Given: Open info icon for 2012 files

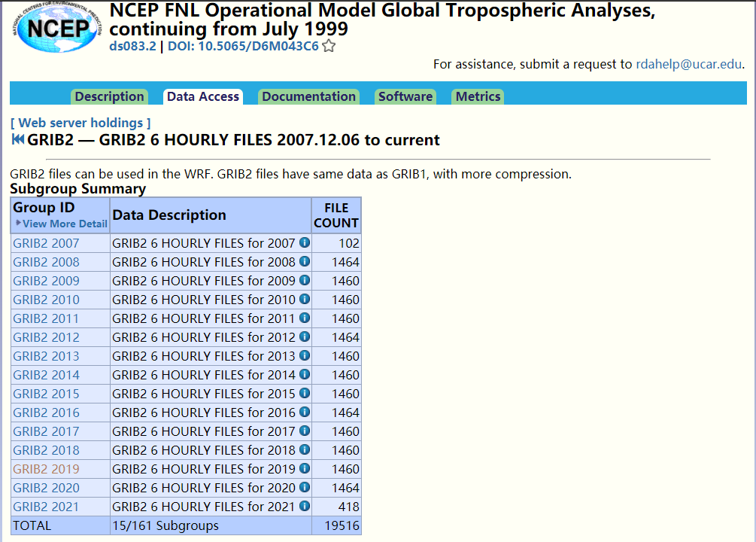Looking at the screenshot, I should click(x=305, y=336).
